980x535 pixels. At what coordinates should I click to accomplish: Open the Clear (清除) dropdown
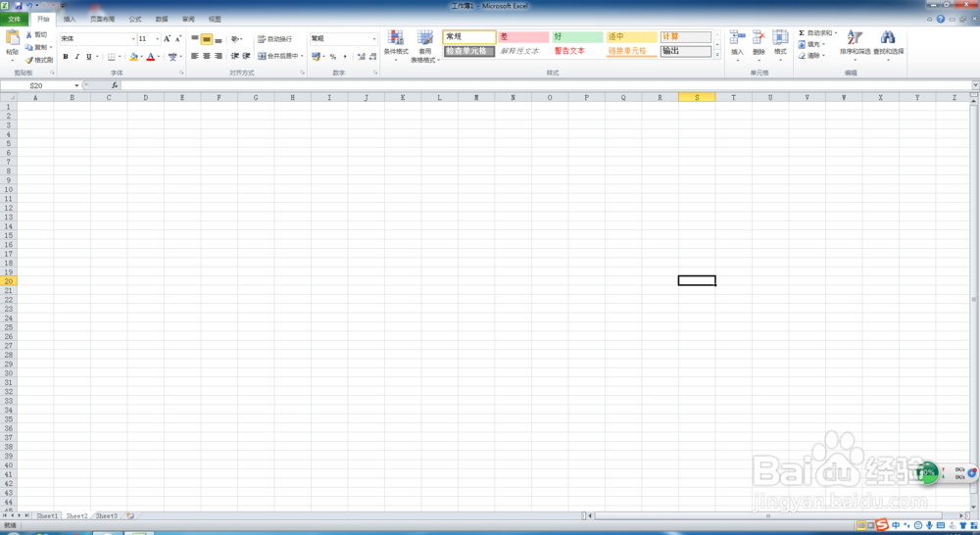tap(811, 56)
